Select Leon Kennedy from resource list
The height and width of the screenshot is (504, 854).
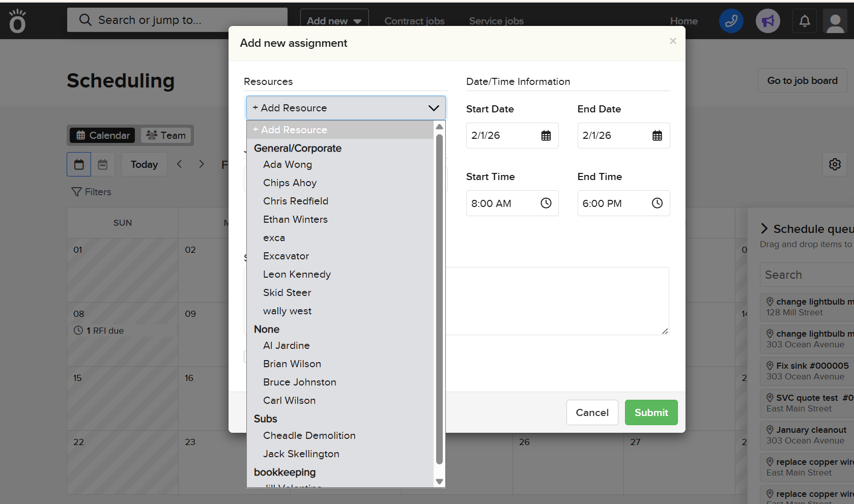pyautogui.click(x=297, y=274)
